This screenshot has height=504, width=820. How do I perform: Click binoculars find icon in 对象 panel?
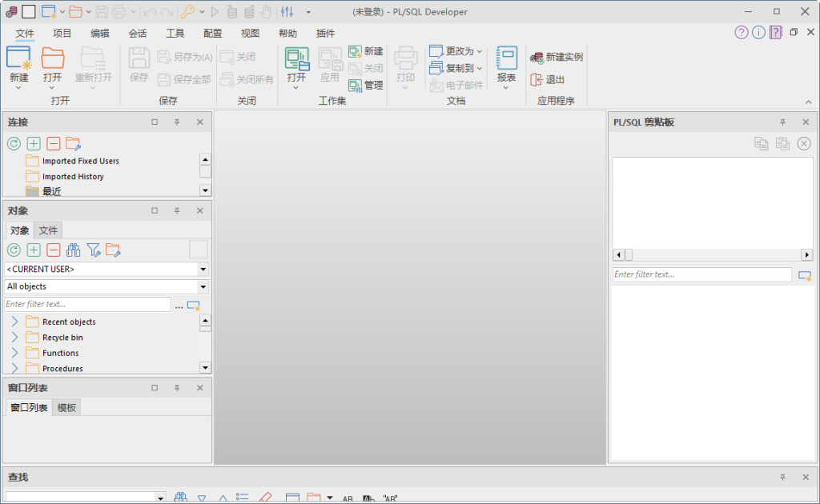[x=73, y=250]
